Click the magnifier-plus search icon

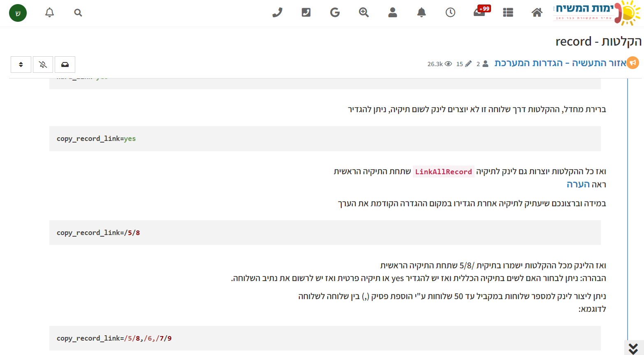(x=364, y=13)
